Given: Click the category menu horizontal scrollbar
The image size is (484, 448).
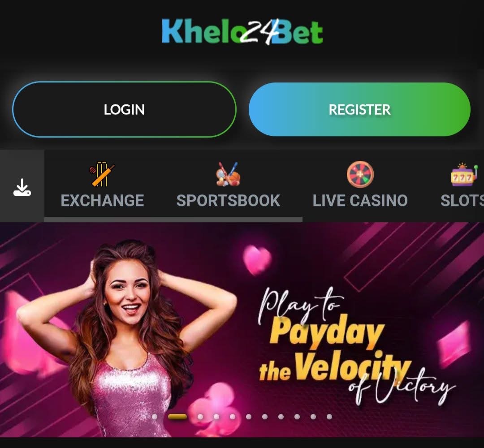Looking at the screenshot, I should click(x=173, y=220).
